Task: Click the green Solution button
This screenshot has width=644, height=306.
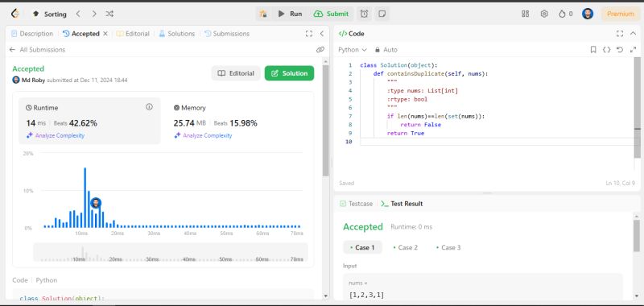Action: tap(289, 73)
